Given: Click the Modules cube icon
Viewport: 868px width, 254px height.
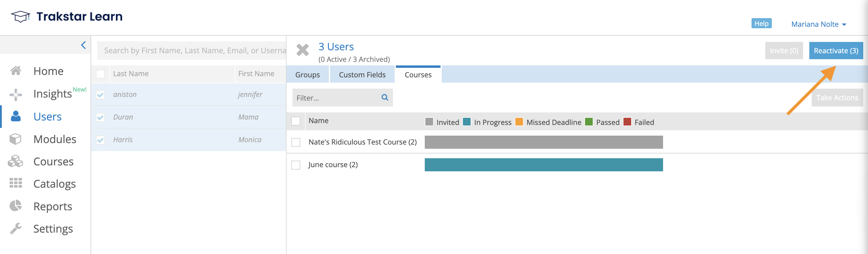Looking at the screenshot, I should pyautogui.click(x=15, y=139).
